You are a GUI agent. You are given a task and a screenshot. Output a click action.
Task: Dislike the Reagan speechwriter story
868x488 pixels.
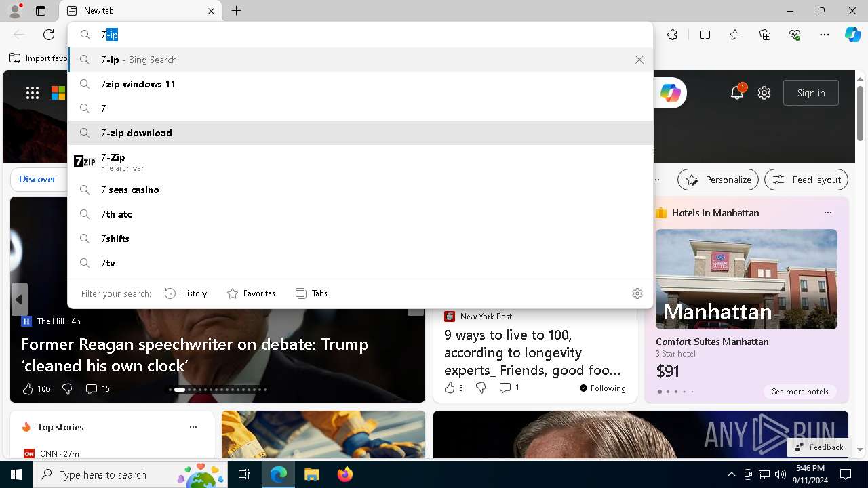tap(67, 388)
